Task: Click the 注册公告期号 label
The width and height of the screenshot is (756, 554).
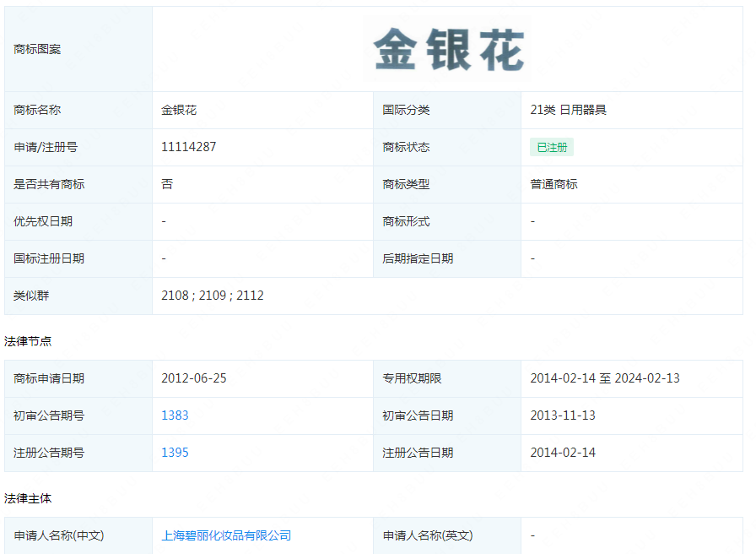Action: (x=49, y=453)
